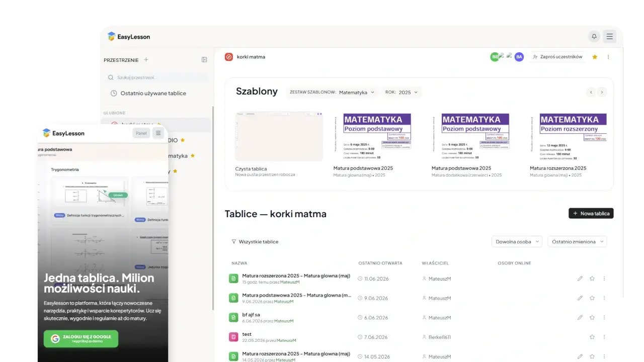Screen dimensions: 644x362
Task: Add a new space with plus icon
Action: pos(146,60)
